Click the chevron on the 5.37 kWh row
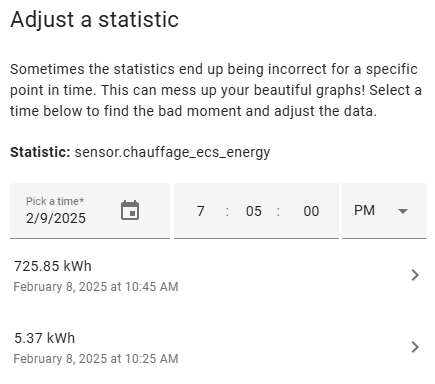Screen dimensions: 435x384 click(x=415, y=347)
